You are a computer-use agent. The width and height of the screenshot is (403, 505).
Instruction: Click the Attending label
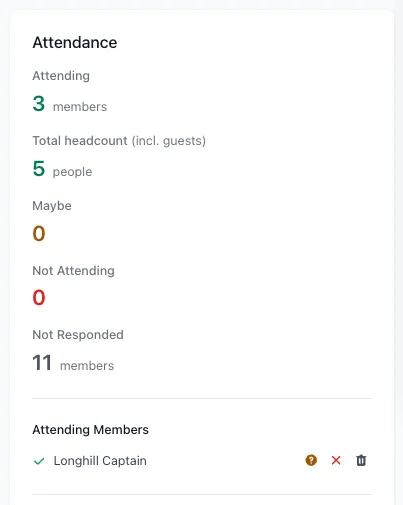point(61,76)
